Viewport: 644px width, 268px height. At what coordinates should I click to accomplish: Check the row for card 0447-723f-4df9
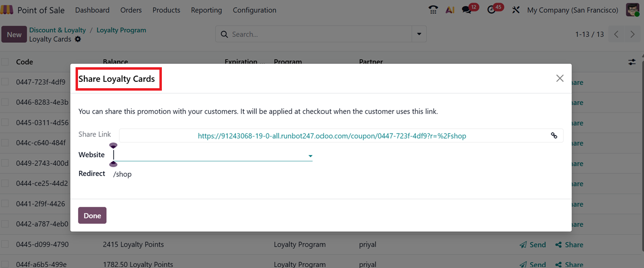click(x=5, y=82)
